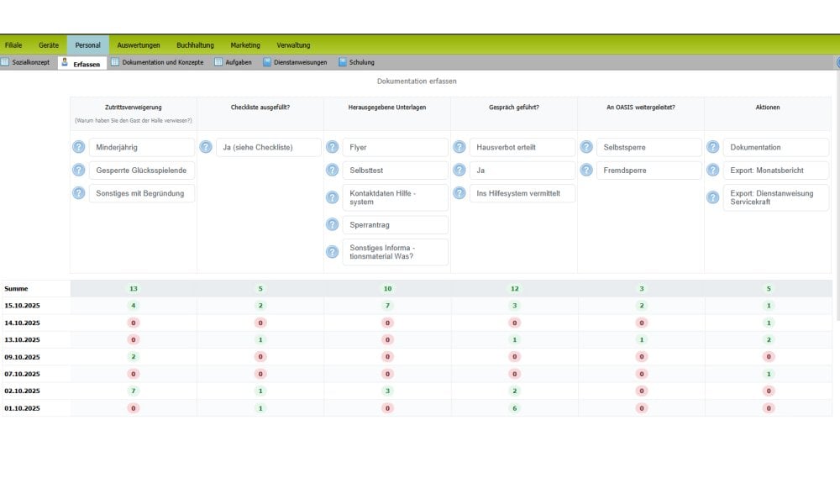Click the Summe value 13 under Zutrittsverweigerung
This screenshot has height=504, width=840.
[x=134, y=289]
